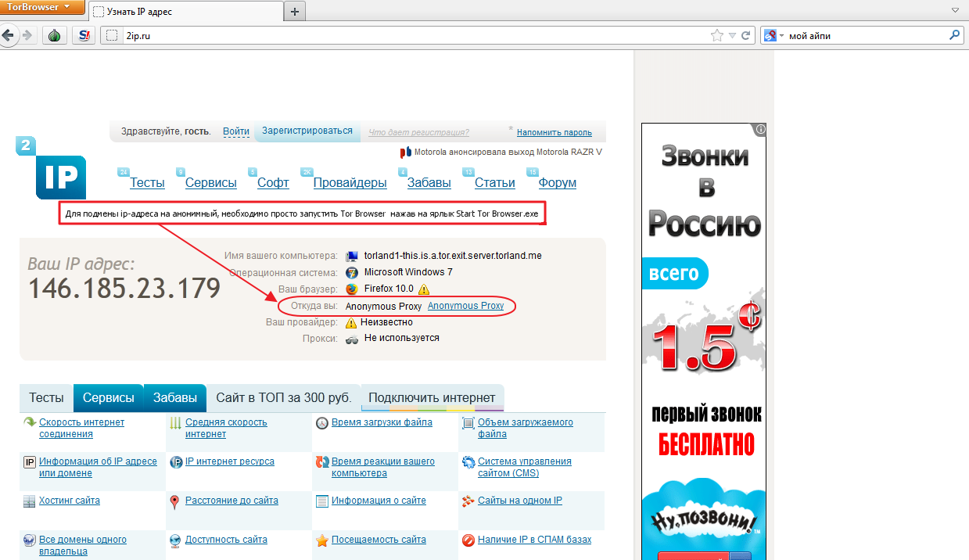Click the browser back arrow
The width and height of the screenshot is (969, 560).
pyautogui.click(x=9, y=35)
